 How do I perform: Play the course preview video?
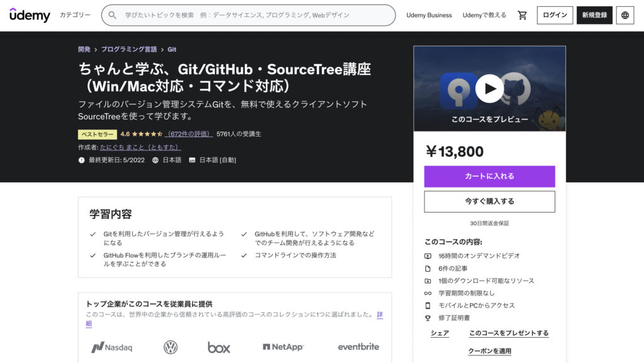(x=489, y=88)
